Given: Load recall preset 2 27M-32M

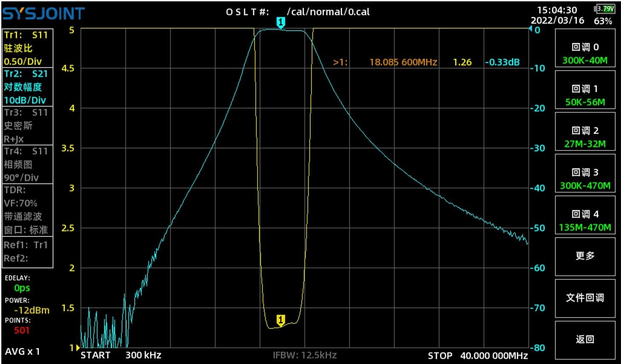Looking at the screenshot, I should point(584,137).
